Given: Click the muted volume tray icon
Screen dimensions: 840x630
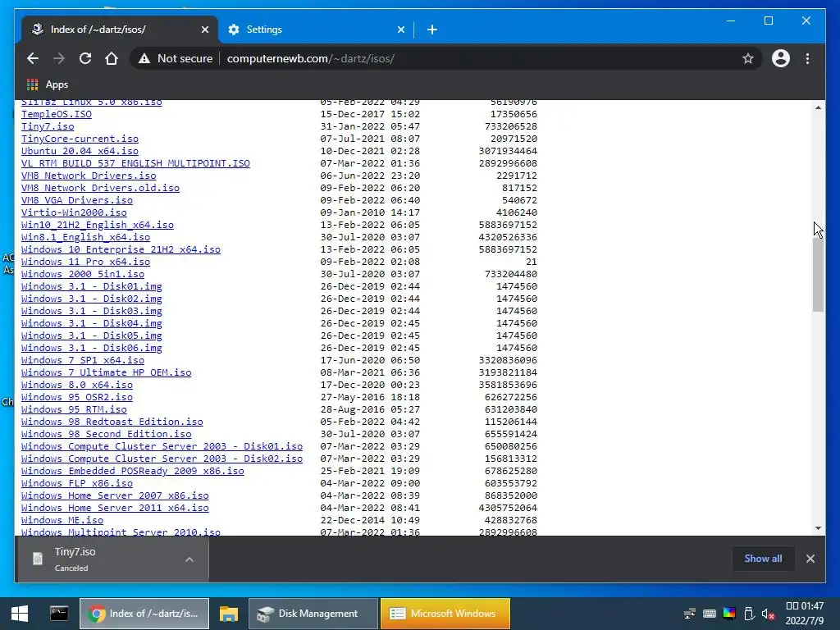Looking at the screenshot, I should [768, 614].
